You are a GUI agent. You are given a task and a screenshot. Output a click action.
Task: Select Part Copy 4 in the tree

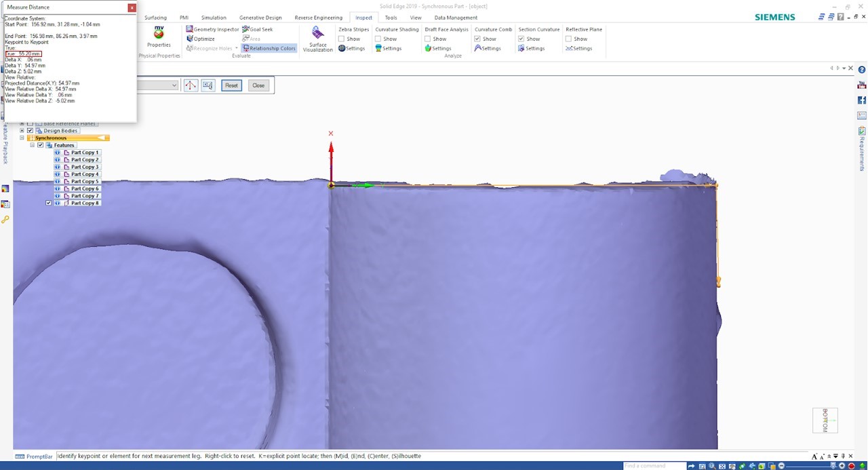pyautogui.click(x=85, y=174)
